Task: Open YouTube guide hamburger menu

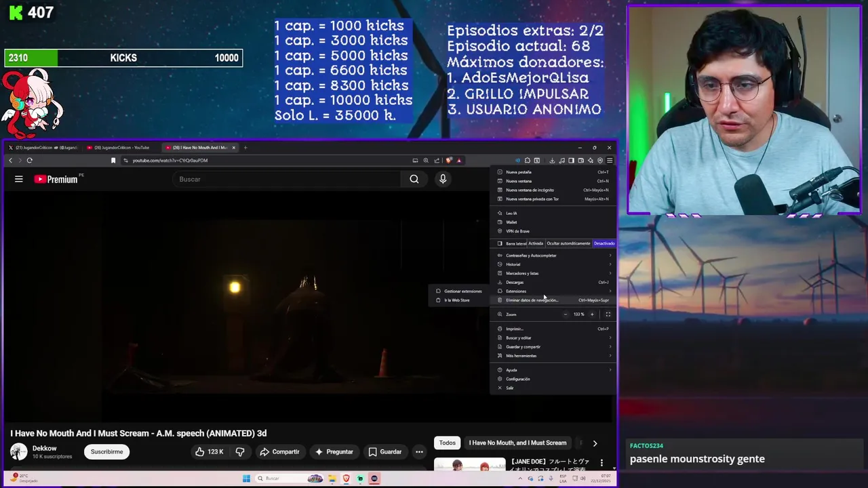Action: (19, 179)
